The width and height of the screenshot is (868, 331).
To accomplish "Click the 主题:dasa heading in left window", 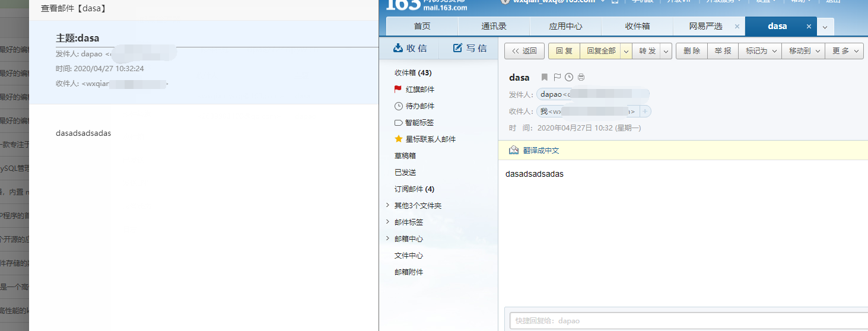I will 78,38.
